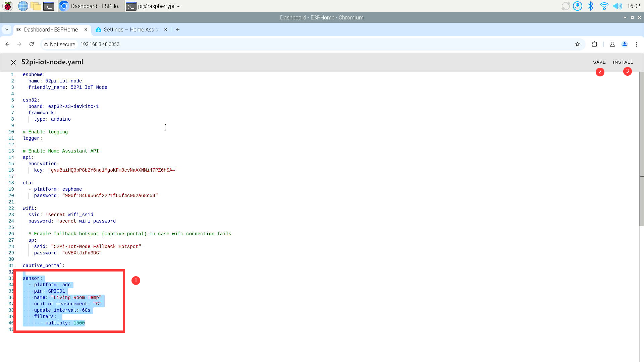The image size is (644, 362).
Task: Open a new browser tab
Action: tap(178, 29)
